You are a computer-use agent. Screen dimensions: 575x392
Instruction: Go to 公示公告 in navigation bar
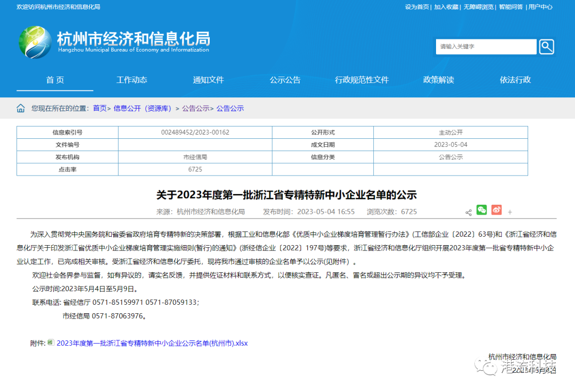coord(285,80)
